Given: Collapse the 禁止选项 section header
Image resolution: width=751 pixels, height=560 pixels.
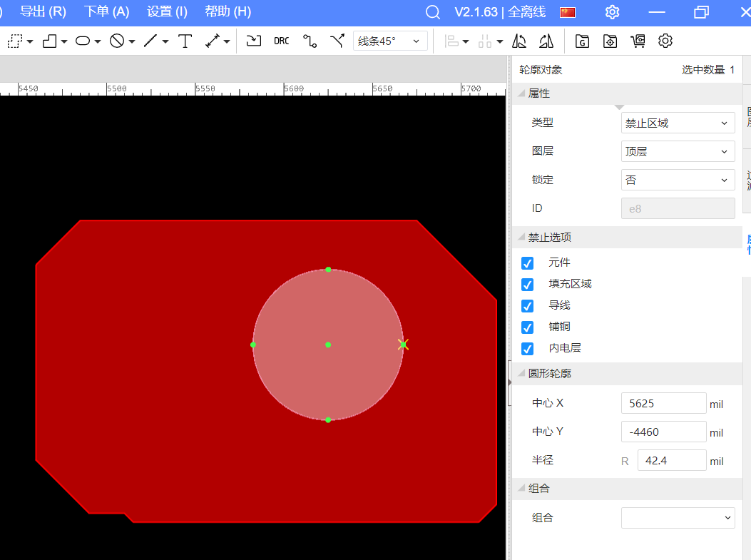Looking at the screenshot, I should 549,238.
